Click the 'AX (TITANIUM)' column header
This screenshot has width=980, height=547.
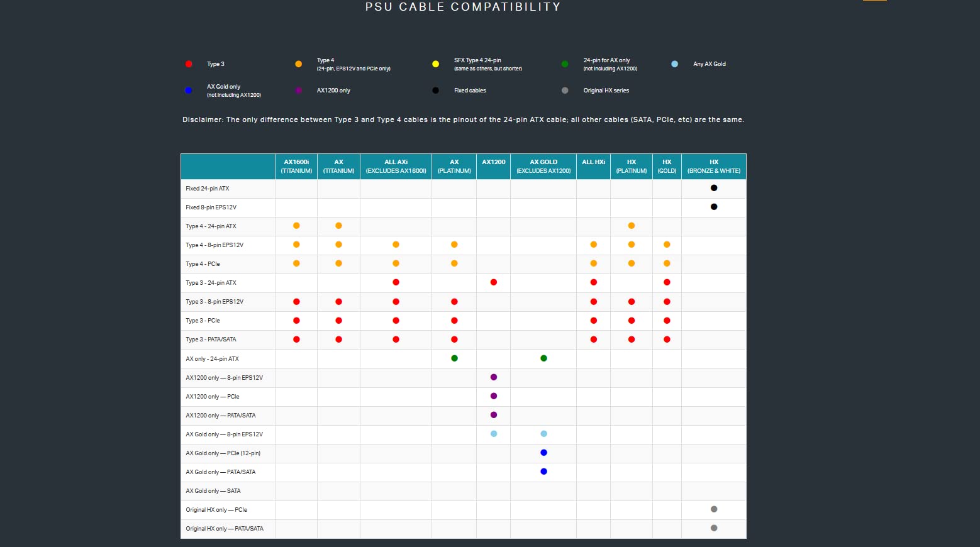click(x=338, y=167)
